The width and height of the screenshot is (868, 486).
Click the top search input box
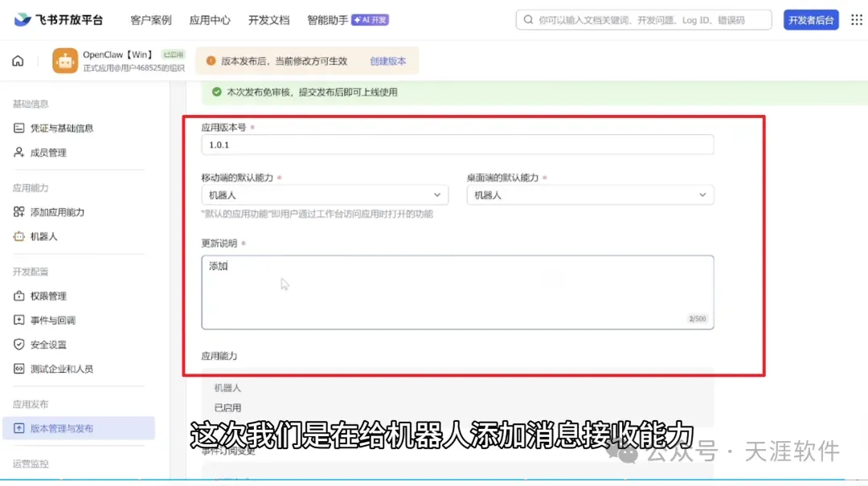(x=643, y=20)
